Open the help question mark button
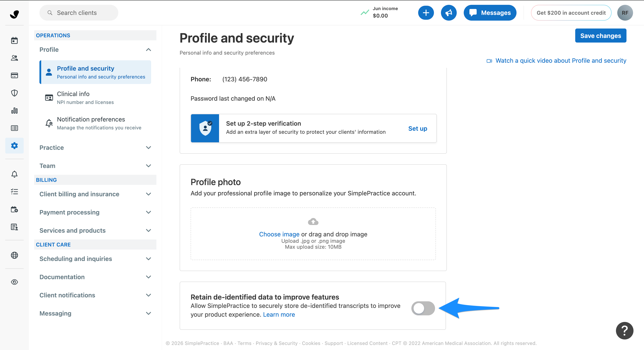Image resolution: width=644 pixels, height=350 pixels. 624,330
